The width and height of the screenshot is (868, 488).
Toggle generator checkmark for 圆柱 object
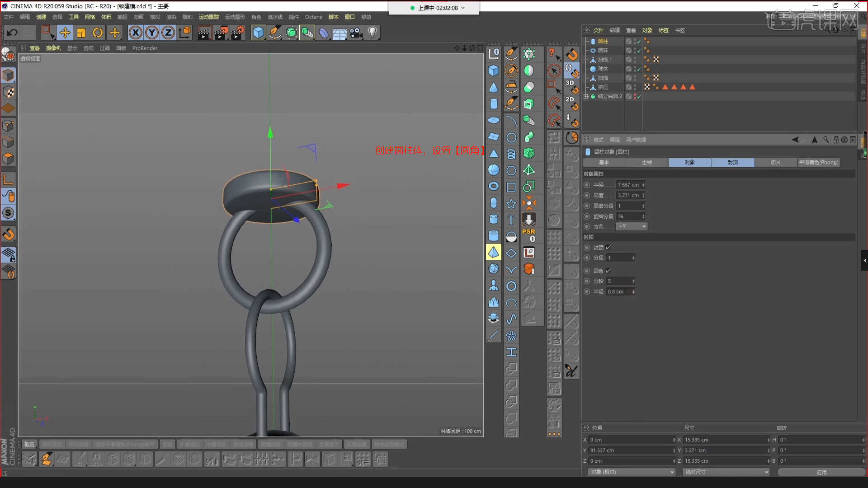click(x=639, y=41)
